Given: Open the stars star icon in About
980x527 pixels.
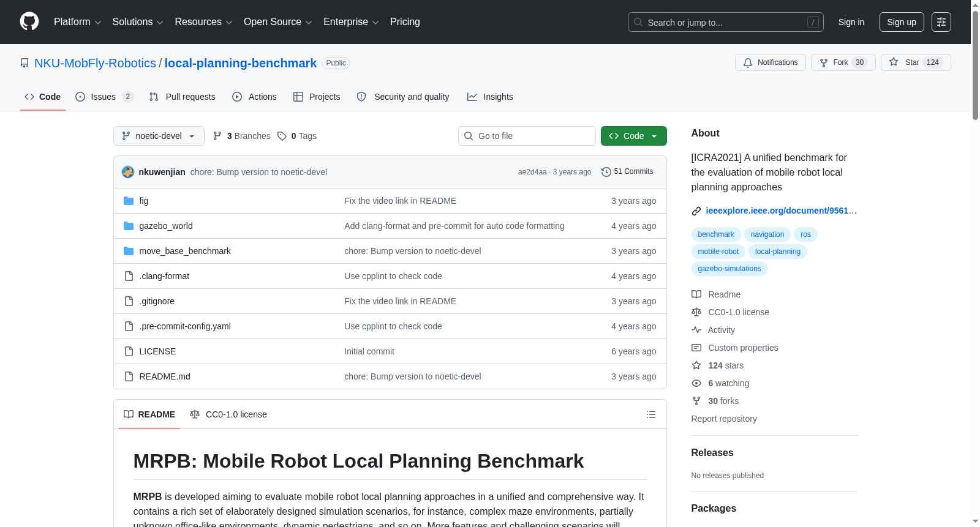Looking at the screenshot, I should point(696,365).
